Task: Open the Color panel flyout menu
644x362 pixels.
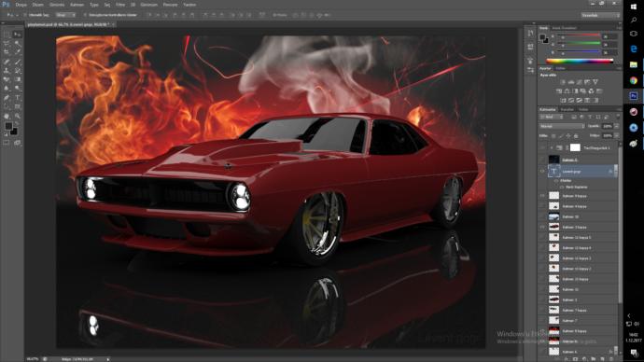Action: [x=619, y=27]
